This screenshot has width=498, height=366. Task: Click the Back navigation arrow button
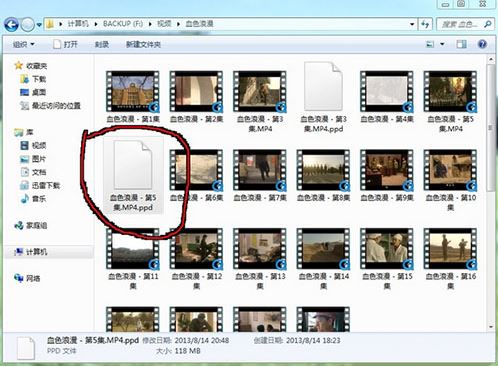[x=11, y=24]
